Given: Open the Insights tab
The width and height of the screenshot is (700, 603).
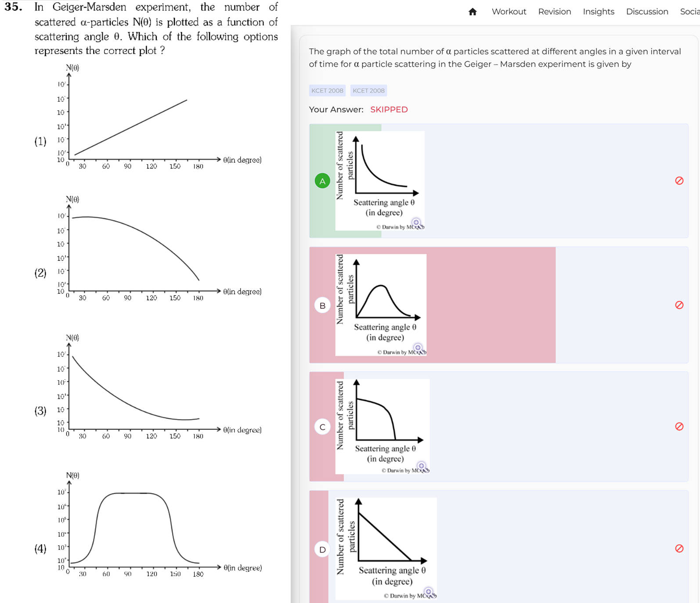Looking at the screenshot, I should 598,12.
